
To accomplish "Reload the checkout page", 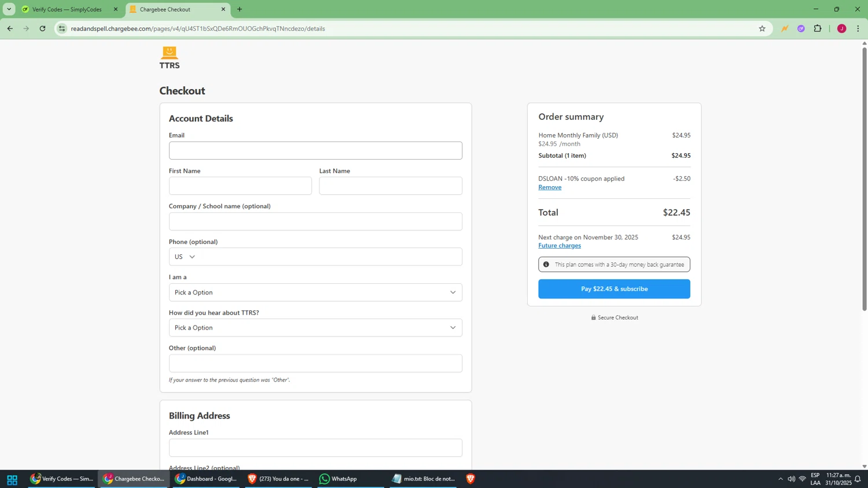I will (42, 28).
